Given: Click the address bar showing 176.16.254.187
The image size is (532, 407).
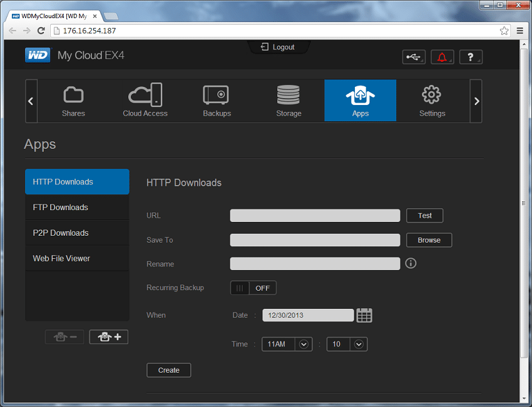Looking at the screenshot, I should coord(280,31).
